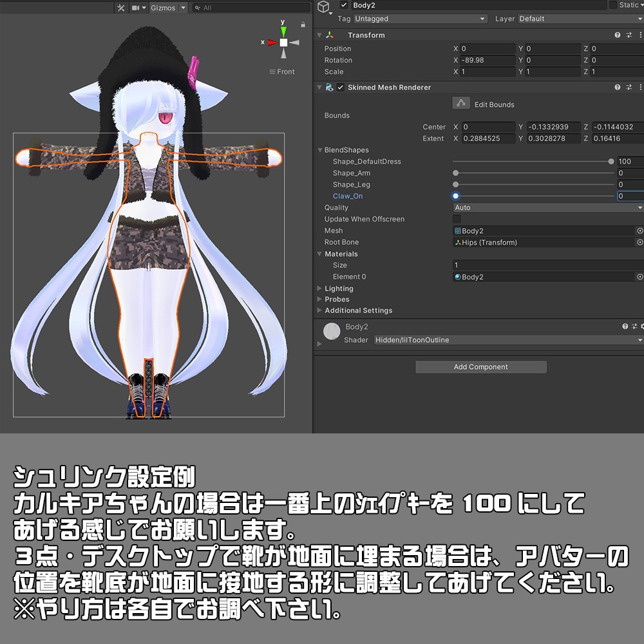Expand the Probes section
This screenshot has height=644, width=644.
(x=319, y=299)
